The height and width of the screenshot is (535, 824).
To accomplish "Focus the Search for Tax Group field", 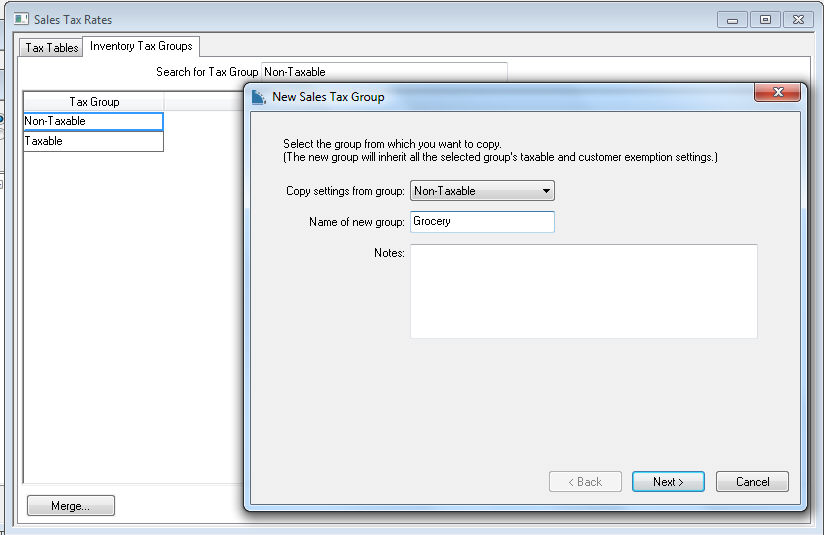I will point(383,72).
